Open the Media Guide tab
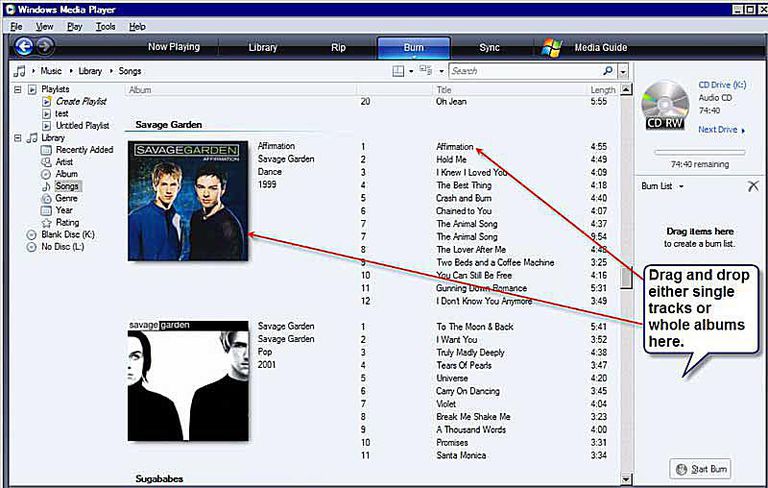768x488 pixels. (600, 48)
